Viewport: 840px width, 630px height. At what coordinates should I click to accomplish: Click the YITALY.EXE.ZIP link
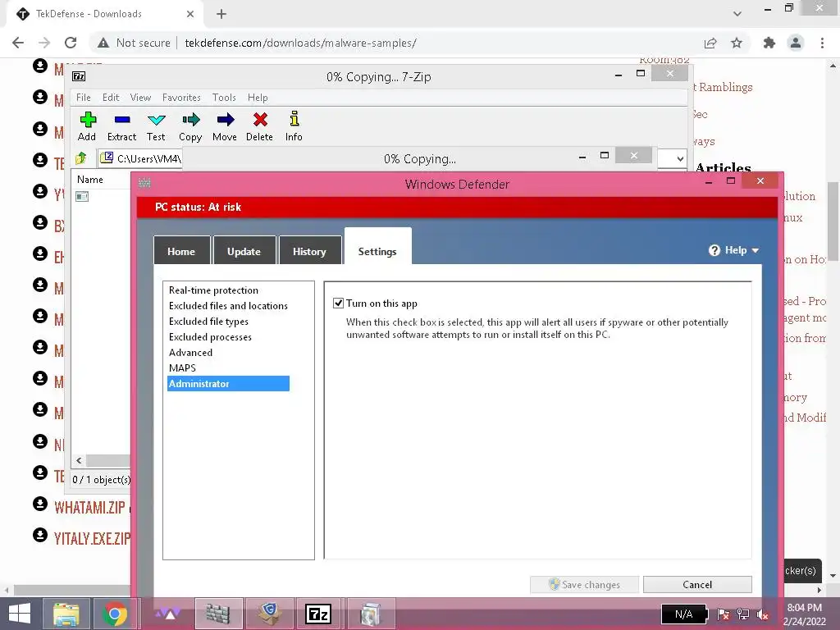tap(92, 538)
